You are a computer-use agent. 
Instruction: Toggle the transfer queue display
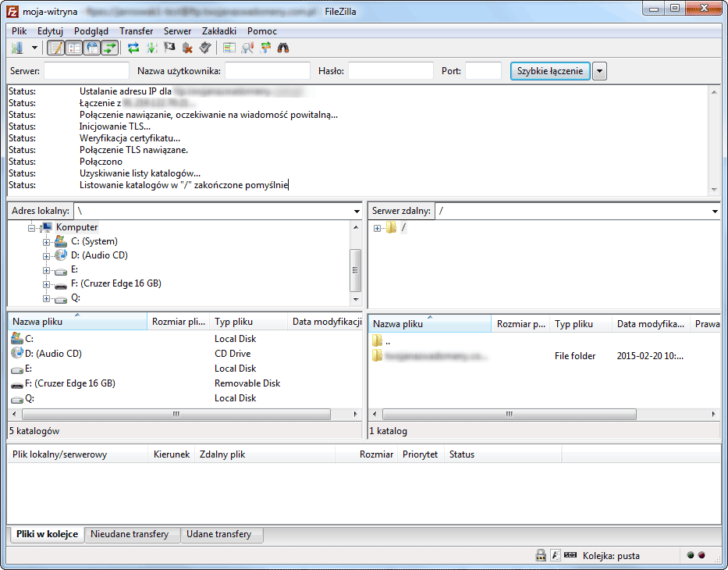click(x=110, y=48)
